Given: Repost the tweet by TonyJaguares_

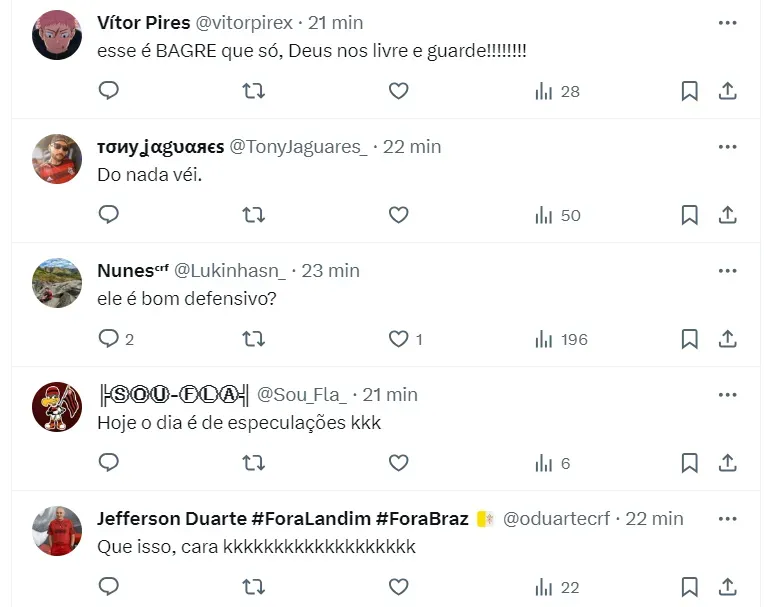Looking at the screenshot, I should [254, 215].
